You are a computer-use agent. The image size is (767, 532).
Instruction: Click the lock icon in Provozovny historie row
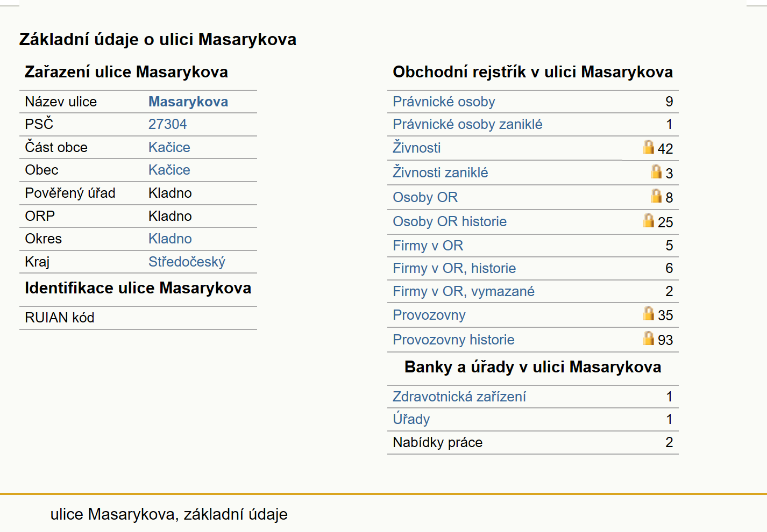pos(649,338)
